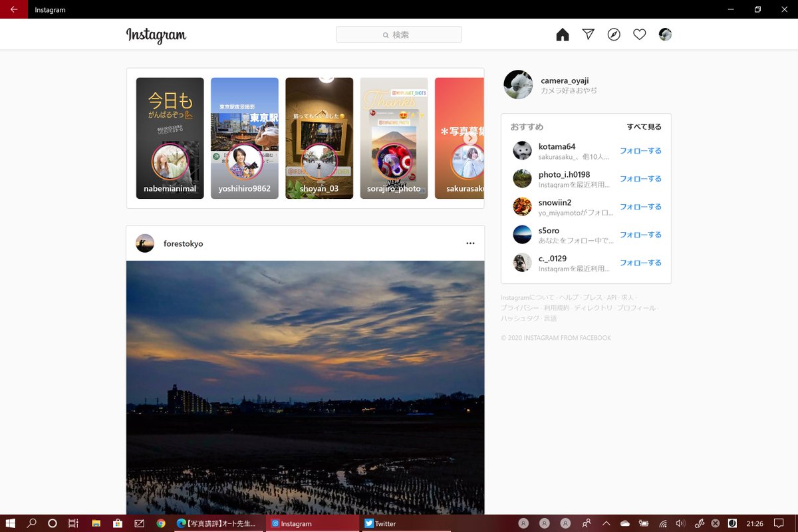
Task: Click すべて見る to see all suggestions
Action: (644, 127)
